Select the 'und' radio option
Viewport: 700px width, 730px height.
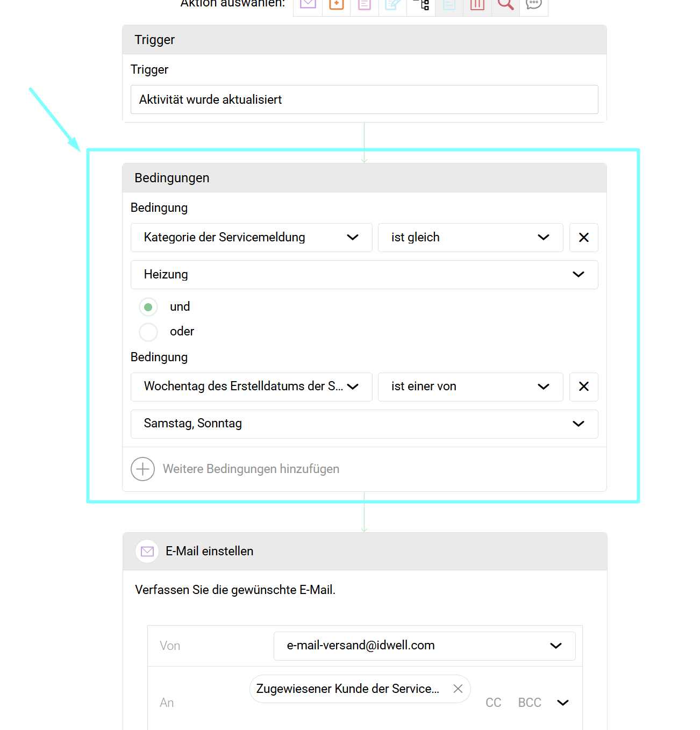pos(148,307)
